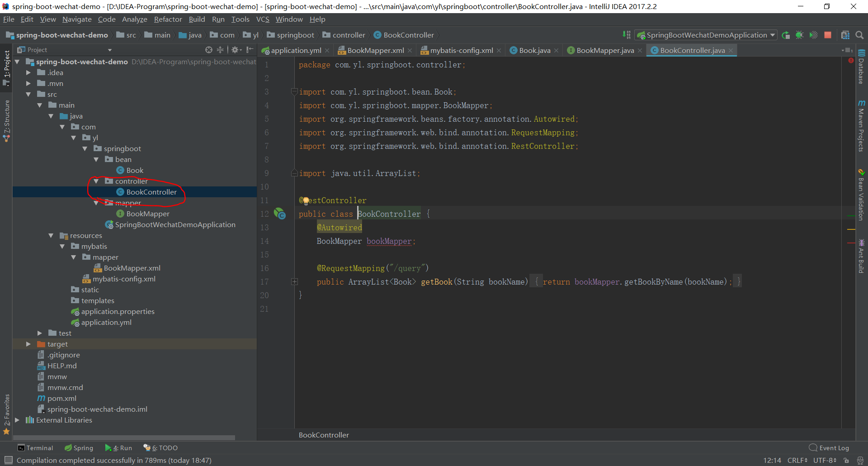Open the File menu
This screenshot has height=466, width=868.
pos(9,19)
